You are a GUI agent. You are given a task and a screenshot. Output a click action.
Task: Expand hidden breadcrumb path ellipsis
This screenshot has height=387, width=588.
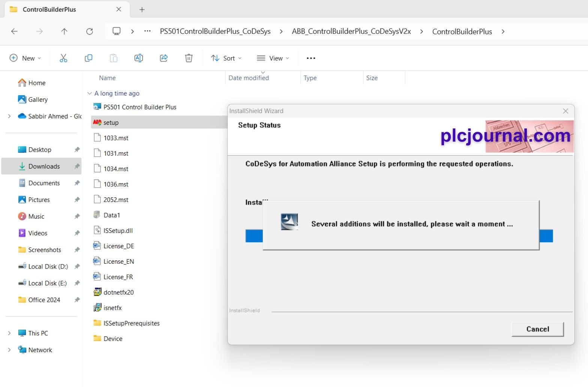tap(147, 31)
